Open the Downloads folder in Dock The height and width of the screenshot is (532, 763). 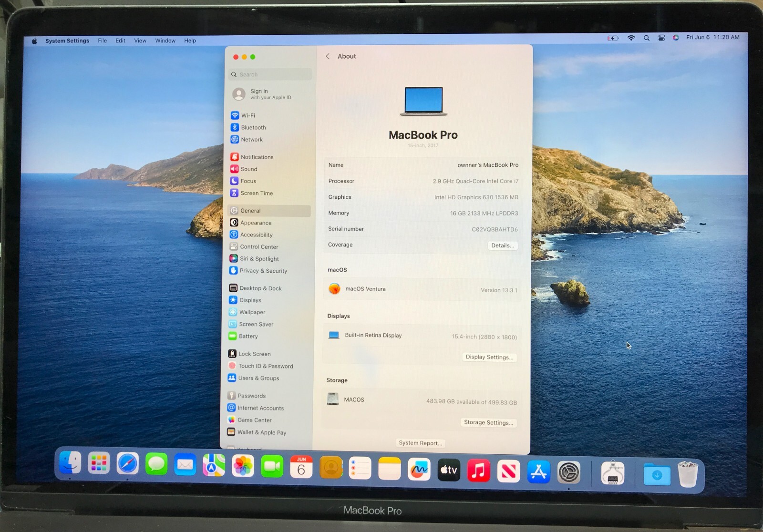tap(657, 474)
